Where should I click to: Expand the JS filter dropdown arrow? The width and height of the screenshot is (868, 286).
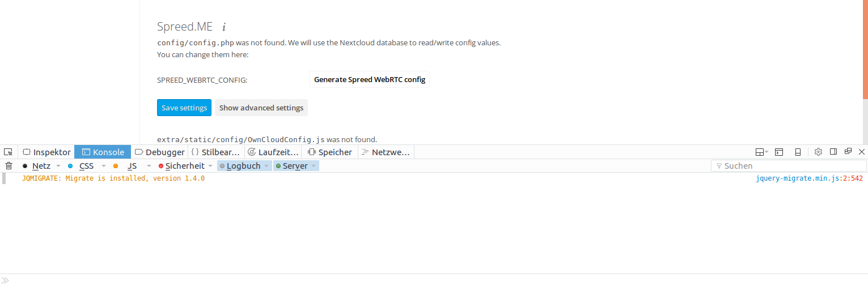(149, 166)
